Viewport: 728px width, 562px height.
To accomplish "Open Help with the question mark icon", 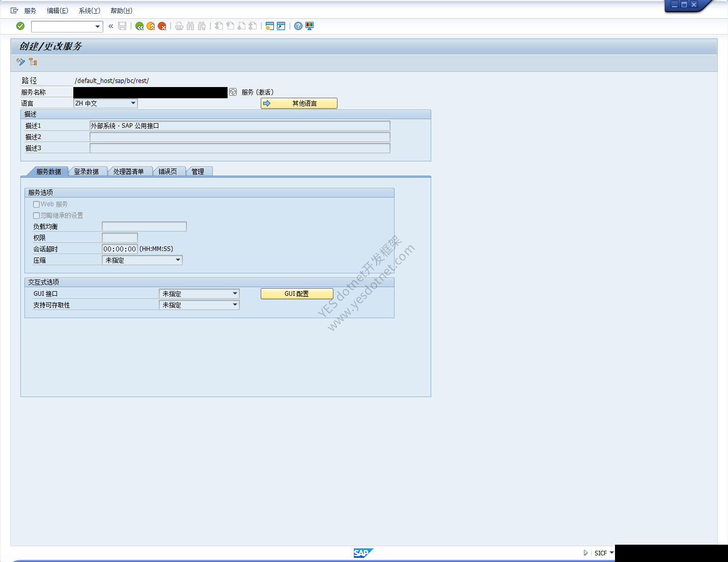I will [x=298, y=26].
